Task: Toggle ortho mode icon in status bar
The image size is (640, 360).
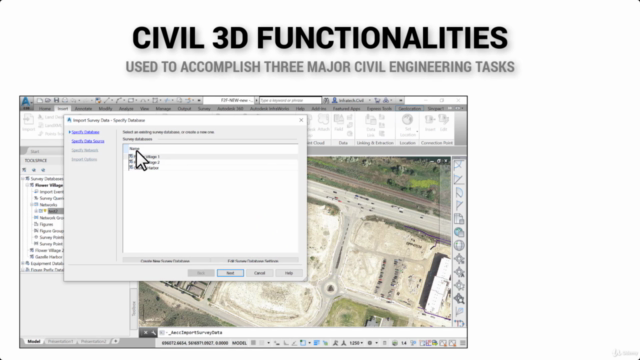Action: point(286,343)
